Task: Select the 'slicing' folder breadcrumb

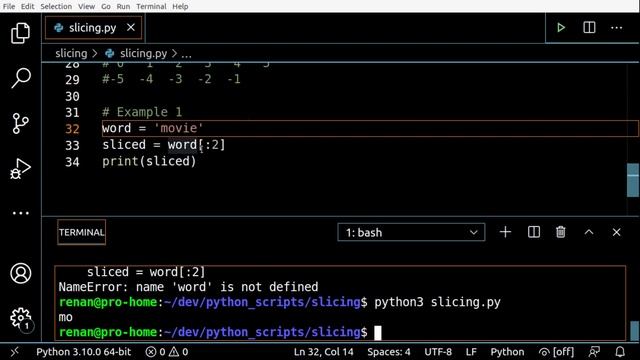Action: pyautogui.click(x=71, y=53)
